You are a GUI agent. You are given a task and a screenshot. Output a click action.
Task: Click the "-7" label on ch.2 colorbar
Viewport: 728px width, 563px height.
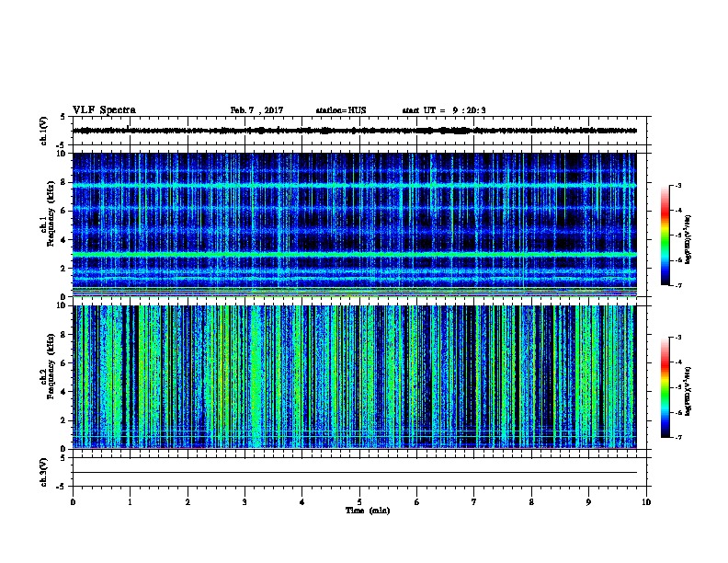point(678,438)
